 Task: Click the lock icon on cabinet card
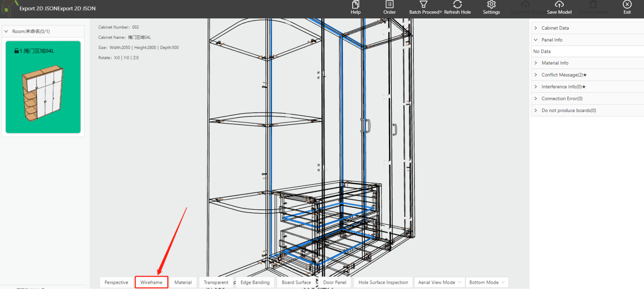pos(16,51)
